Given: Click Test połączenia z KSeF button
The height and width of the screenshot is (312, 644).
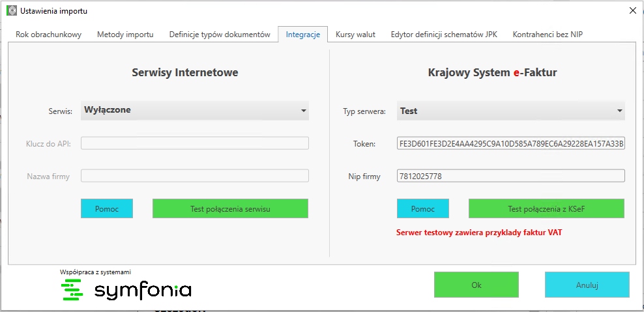Looking at the screenshot, I should tap(547, 208).
